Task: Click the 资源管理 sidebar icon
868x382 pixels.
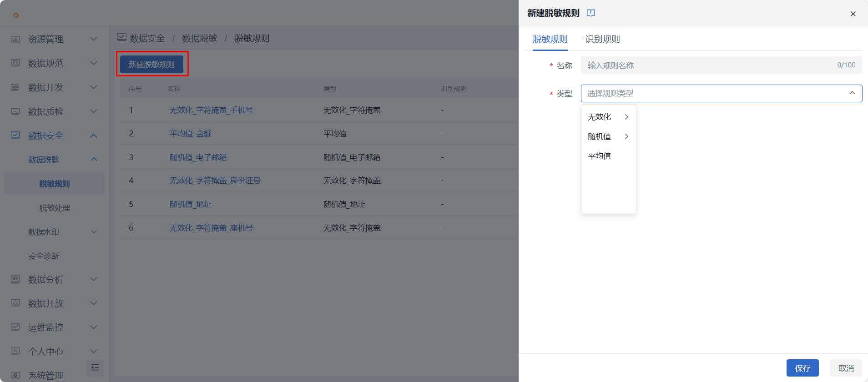Action: point(15,39)
